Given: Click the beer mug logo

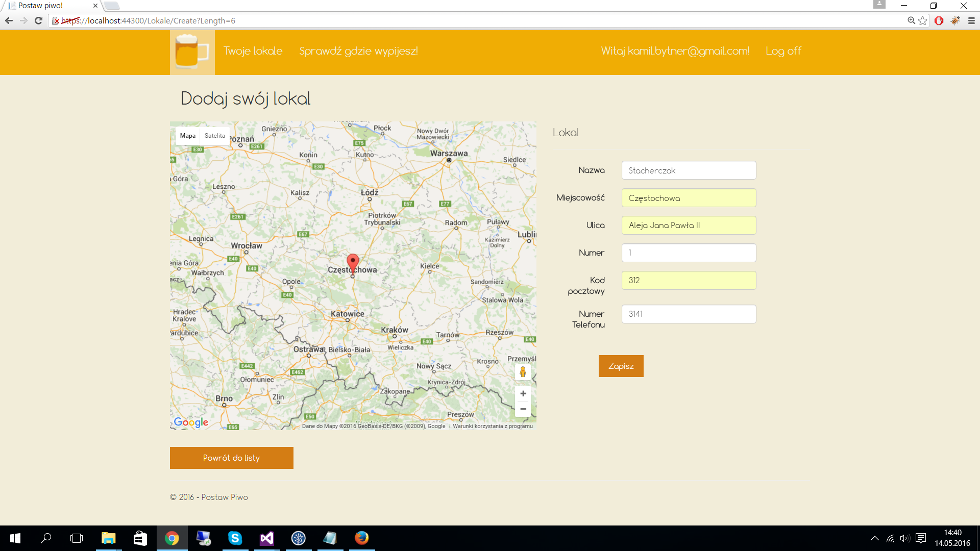Looking at the screenshot, I should (x=192, y=52).
